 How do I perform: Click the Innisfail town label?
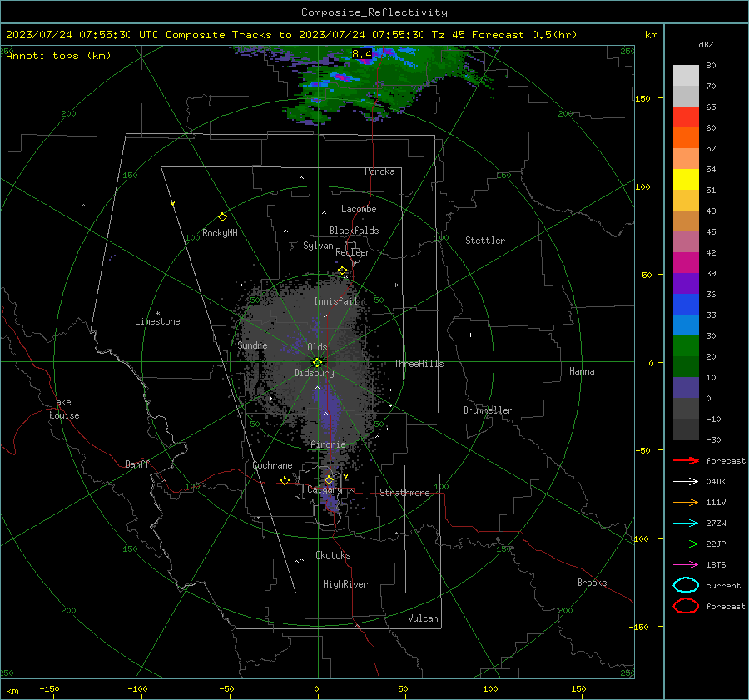click(x=336, y=301)
